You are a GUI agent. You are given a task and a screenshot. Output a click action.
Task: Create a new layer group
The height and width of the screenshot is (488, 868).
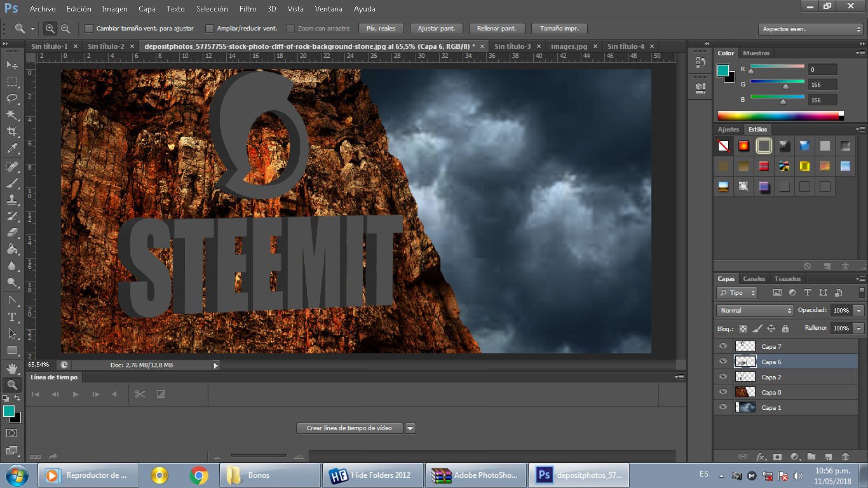pyautogui.click(x=811, y=456)
